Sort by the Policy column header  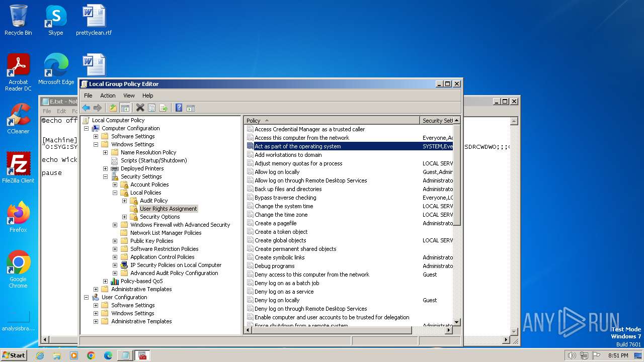(332, 121)
